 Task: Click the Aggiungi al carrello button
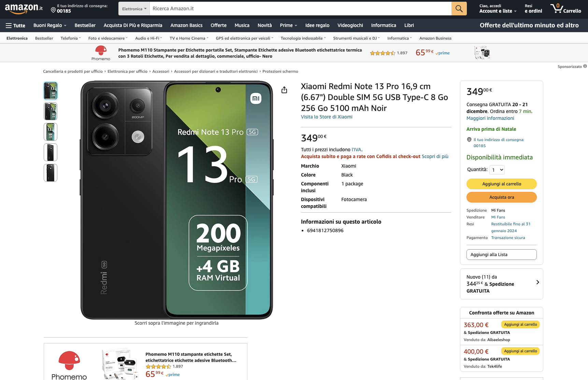501,184
